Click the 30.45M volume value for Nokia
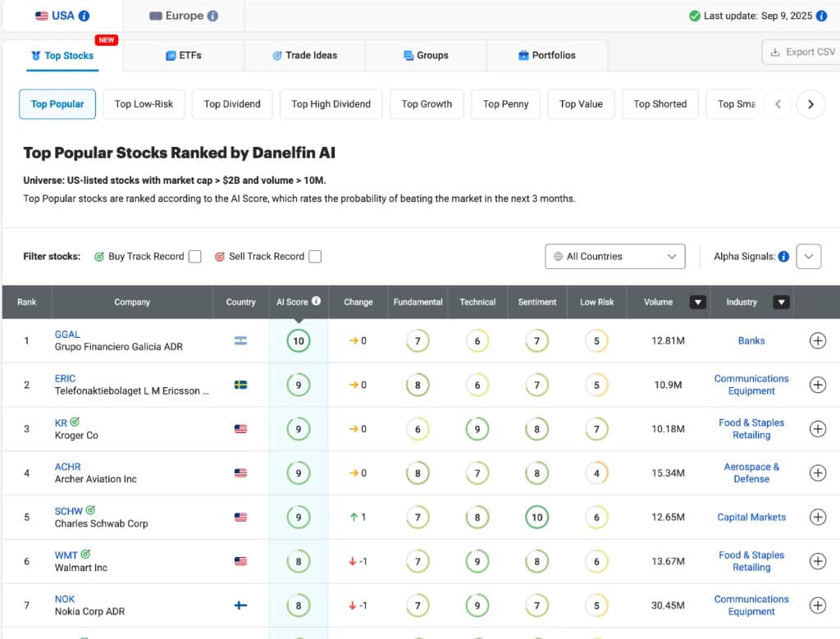This screenshot has height=639, width=840. [668, 605]
